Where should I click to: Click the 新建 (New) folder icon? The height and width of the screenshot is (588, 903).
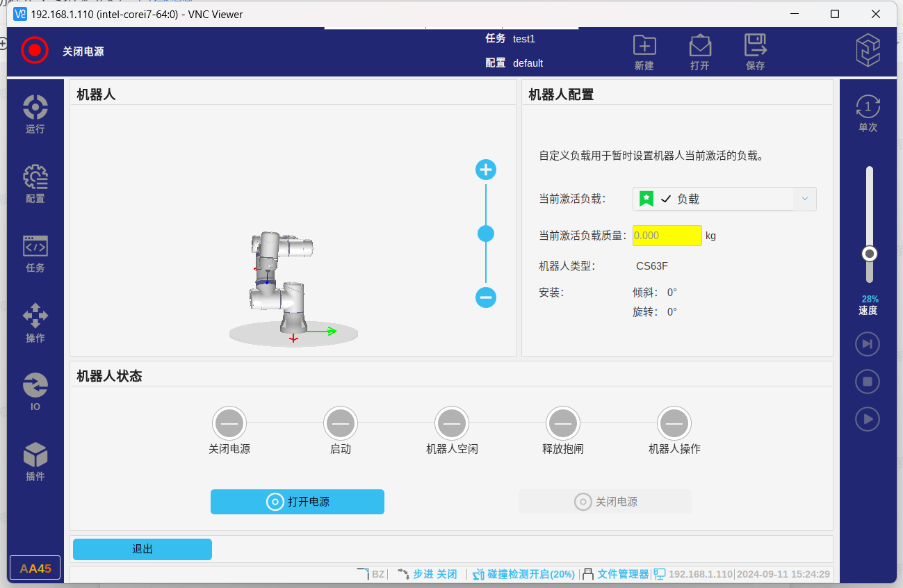coord(644,52)
